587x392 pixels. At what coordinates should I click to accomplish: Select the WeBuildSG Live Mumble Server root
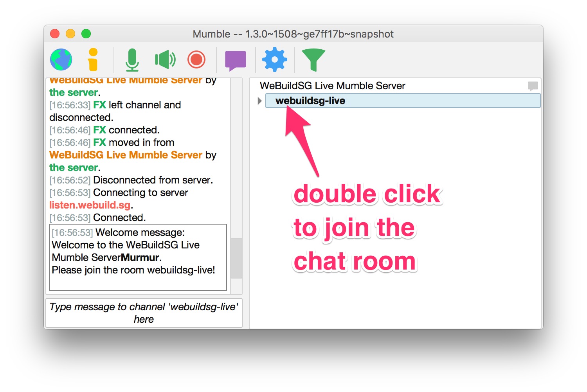point(332,86)
